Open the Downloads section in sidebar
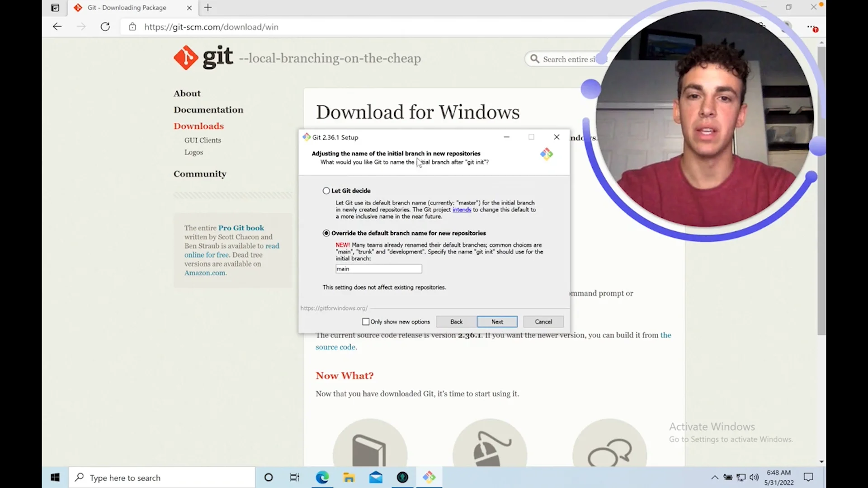 point(198,126)
